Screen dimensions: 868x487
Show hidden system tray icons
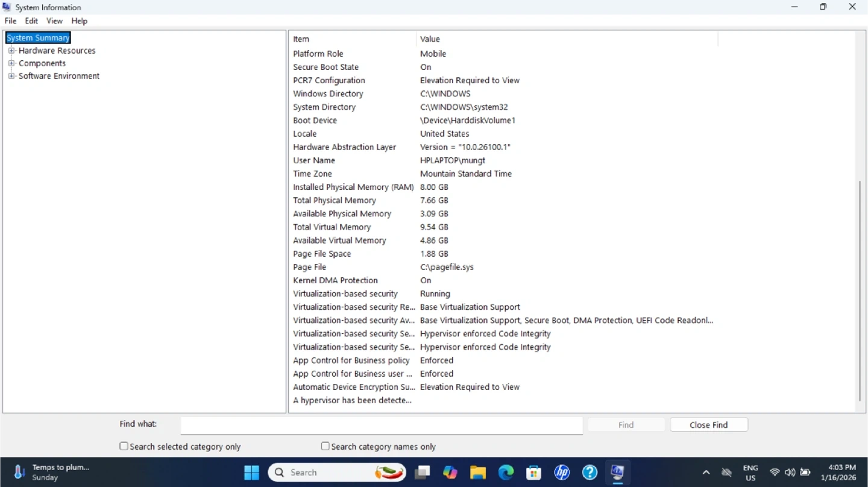[706, 473]
